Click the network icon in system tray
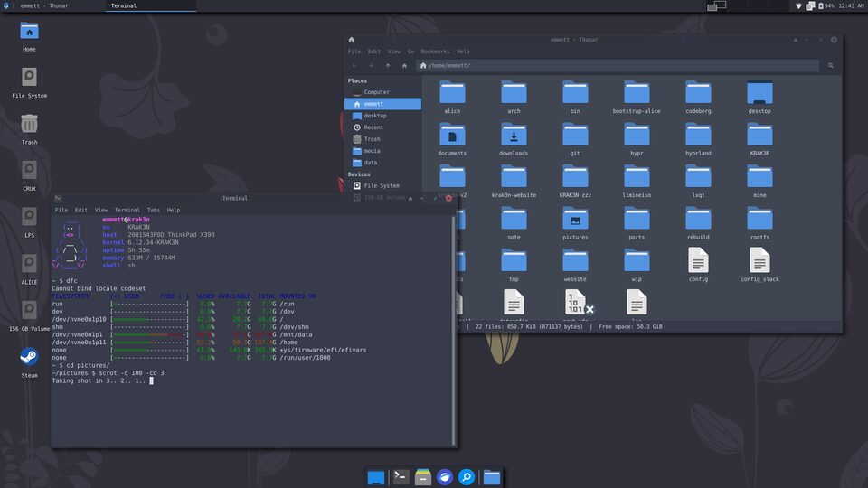 pos(798,5)
